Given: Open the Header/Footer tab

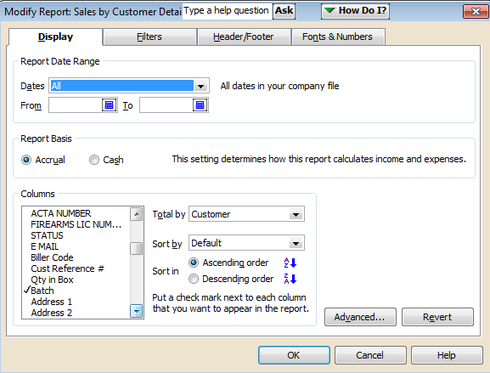Looking at the screenshot, I should tap(244, 37).
